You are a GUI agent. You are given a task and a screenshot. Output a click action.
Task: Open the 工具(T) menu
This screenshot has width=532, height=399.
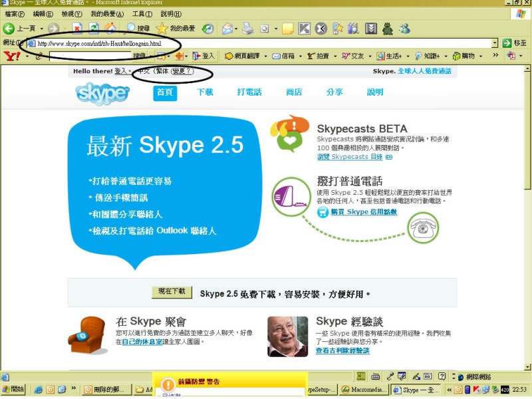coord(142,14)
